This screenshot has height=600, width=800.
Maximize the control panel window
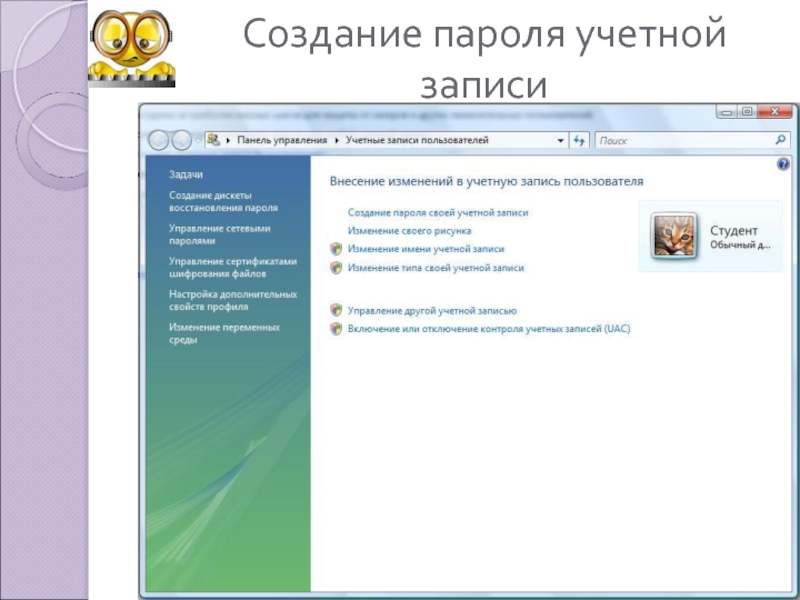pos(747,111)
